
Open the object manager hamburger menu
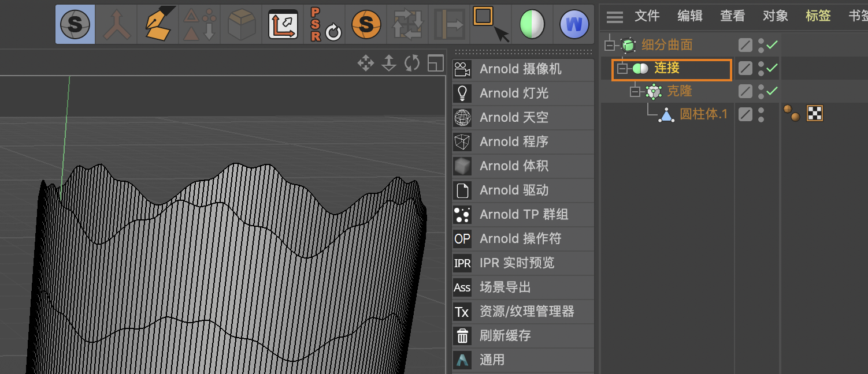tap(615, 17)
